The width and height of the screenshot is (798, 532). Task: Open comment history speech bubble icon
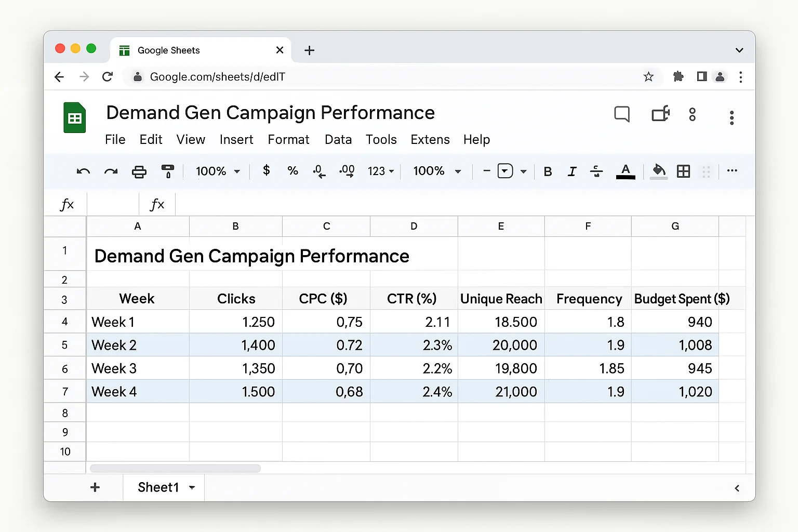[621, 114]
